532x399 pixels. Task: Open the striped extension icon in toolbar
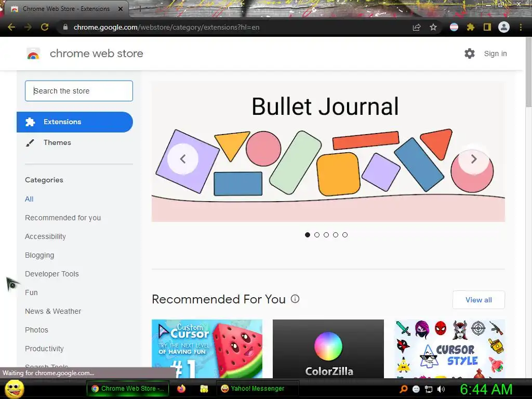coord(454,27)
